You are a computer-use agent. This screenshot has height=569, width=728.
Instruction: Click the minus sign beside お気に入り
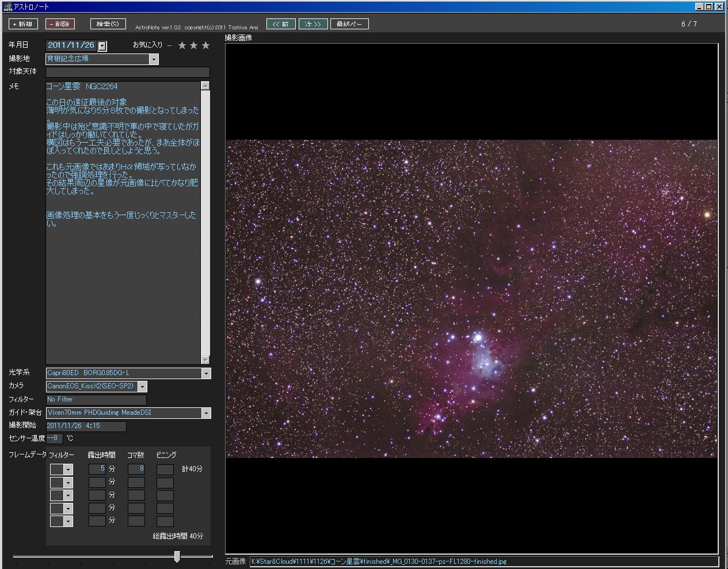(x=170, y=45)
